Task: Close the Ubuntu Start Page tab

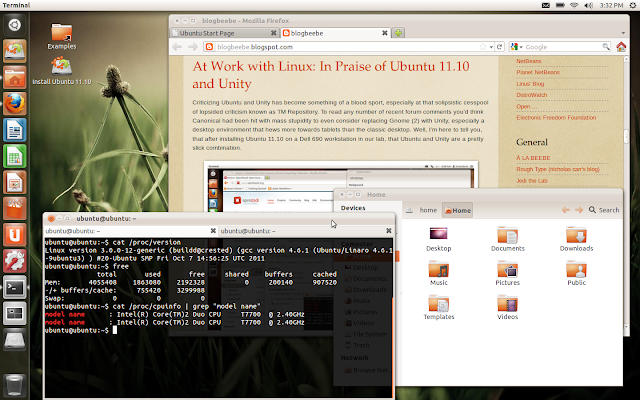Action: point(273,33)
